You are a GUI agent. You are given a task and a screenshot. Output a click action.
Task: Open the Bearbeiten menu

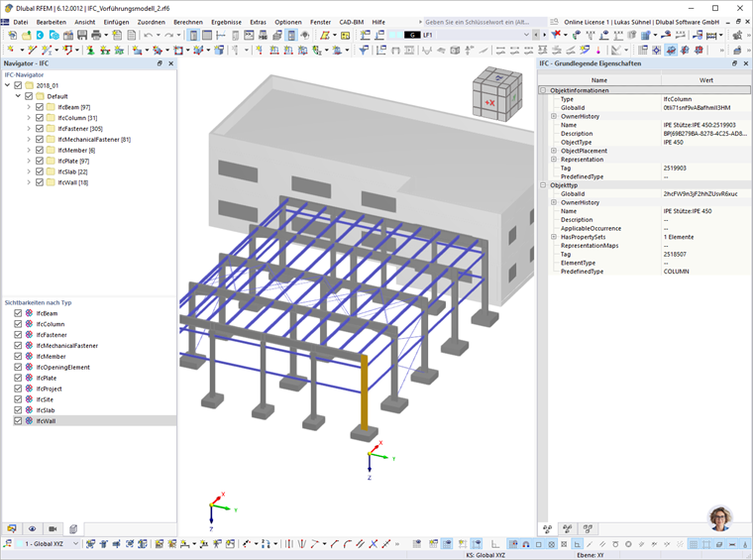(52, 22)
